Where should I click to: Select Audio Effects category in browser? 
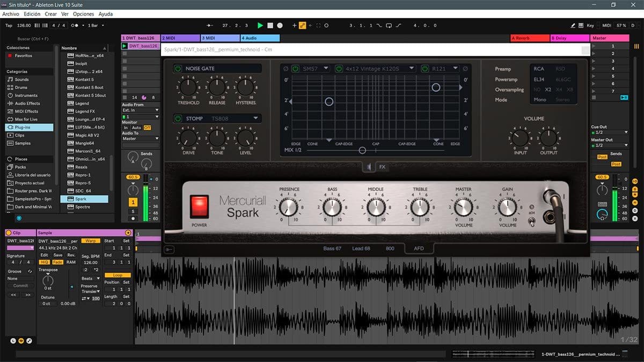click(27, 104)
